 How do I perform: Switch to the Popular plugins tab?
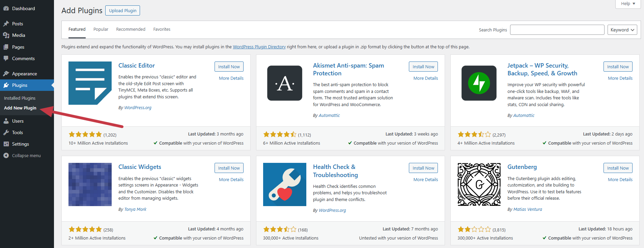click(x=101, y=29)
